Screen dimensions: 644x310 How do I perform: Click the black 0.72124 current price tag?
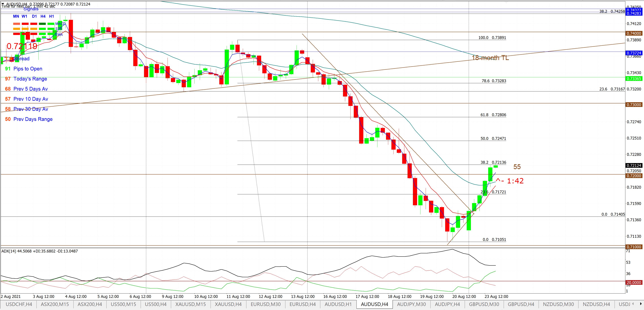(634, 165)
